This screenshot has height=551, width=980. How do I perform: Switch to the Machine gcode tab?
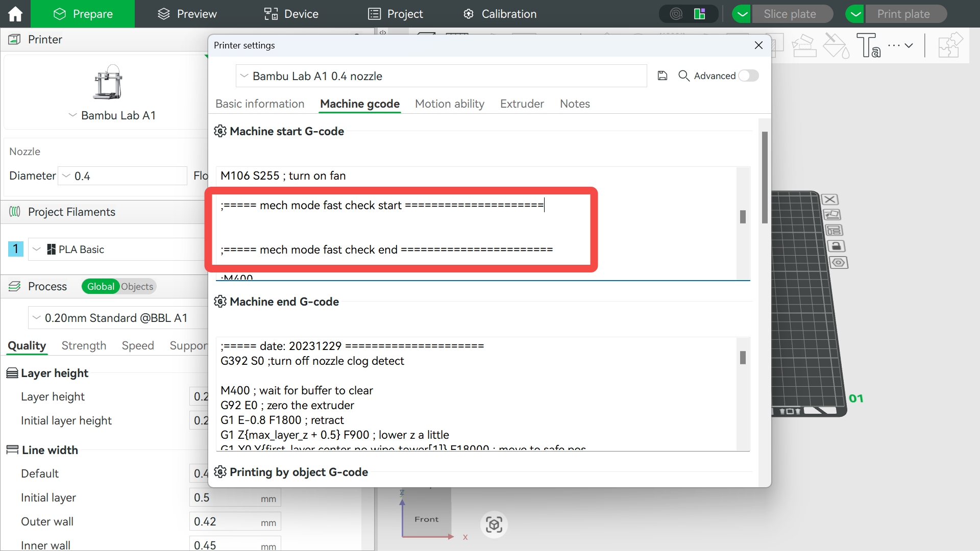tap(360, 104)
